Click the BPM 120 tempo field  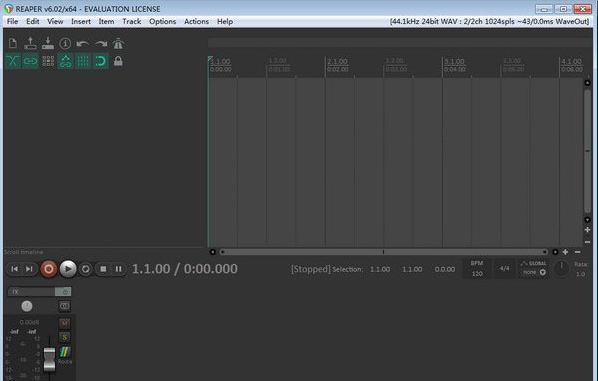477,268
